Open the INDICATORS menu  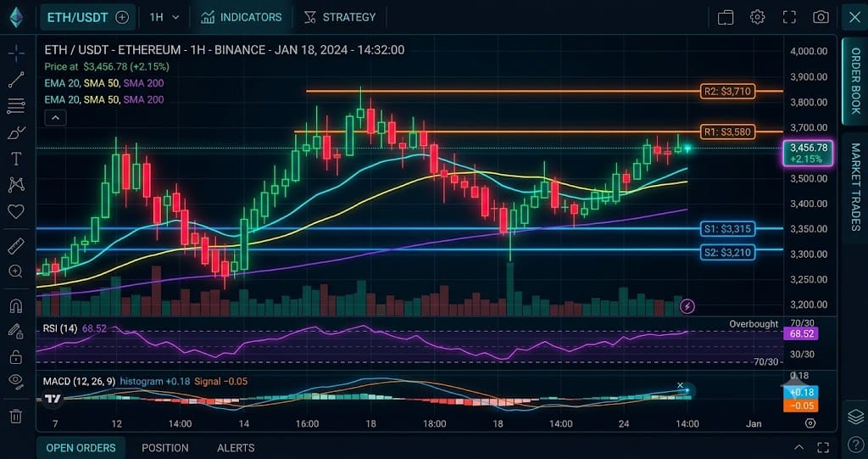tap(242, 17)
